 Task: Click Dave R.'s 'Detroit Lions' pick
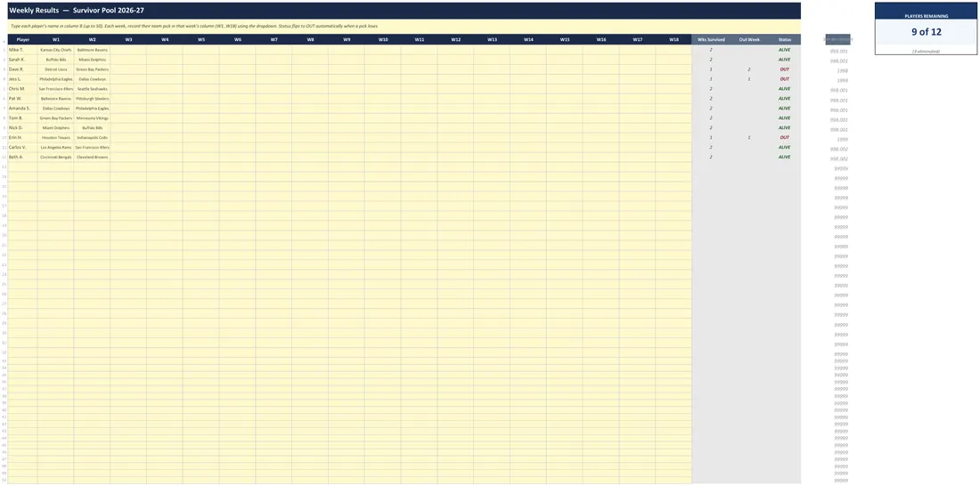55,69
